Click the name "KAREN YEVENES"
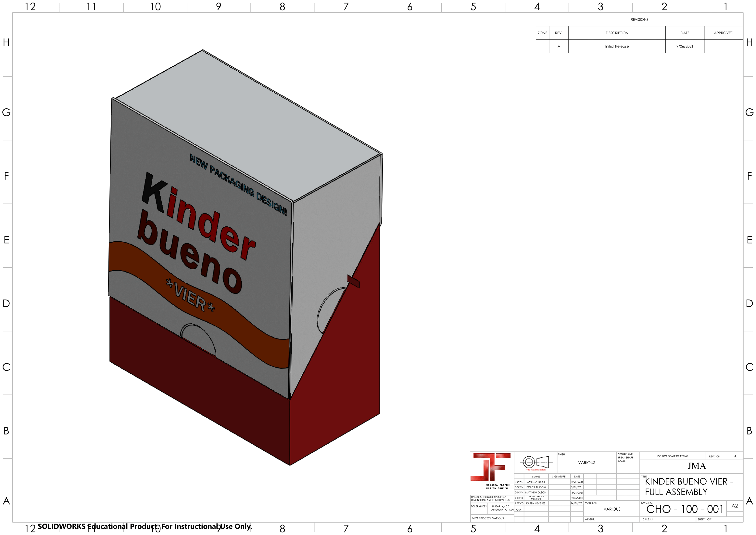 coord(535,503)
